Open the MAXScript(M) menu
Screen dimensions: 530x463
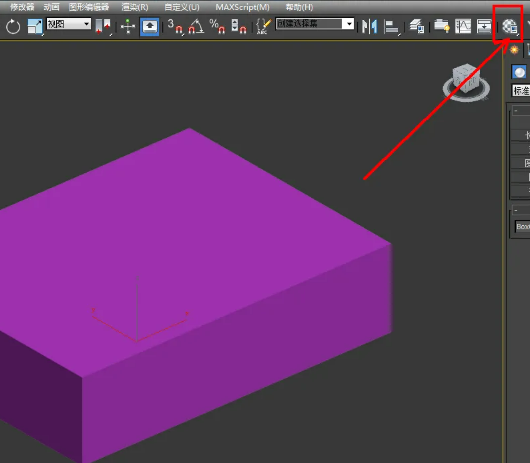pyautogui.click(x=243, y=7)
